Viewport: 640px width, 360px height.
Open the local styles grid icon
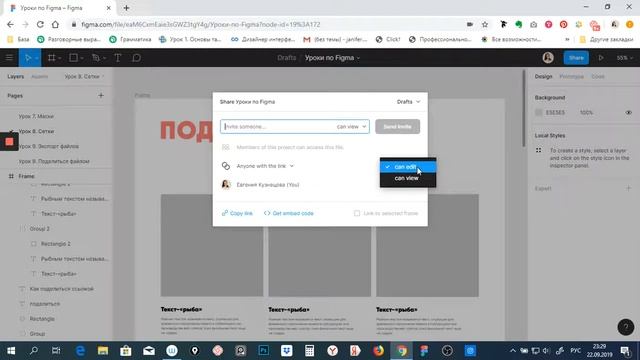[538, 150]
